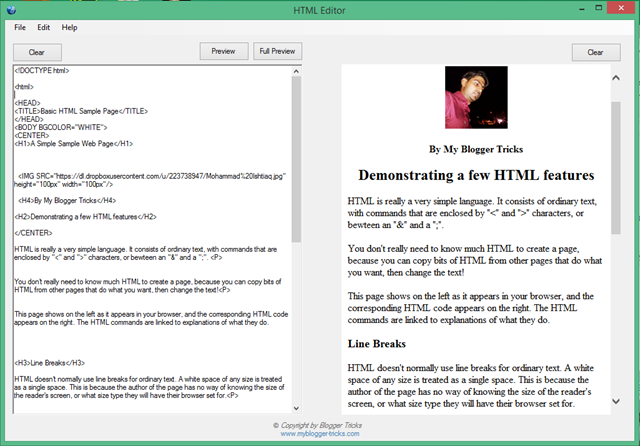The height and width of the screenshot is (446, 640).
Task: Click the code editor's scroll-down arrow
Action: click(296, 408)
